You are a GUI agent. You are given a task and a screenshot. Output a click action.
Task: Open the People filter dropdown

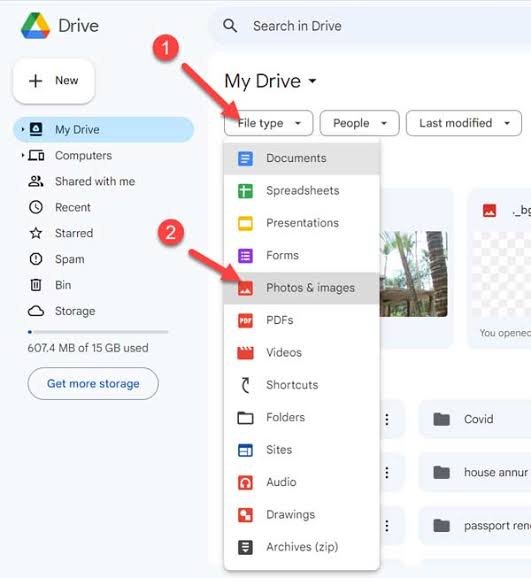pyautogui.click(x=360, y=123)
